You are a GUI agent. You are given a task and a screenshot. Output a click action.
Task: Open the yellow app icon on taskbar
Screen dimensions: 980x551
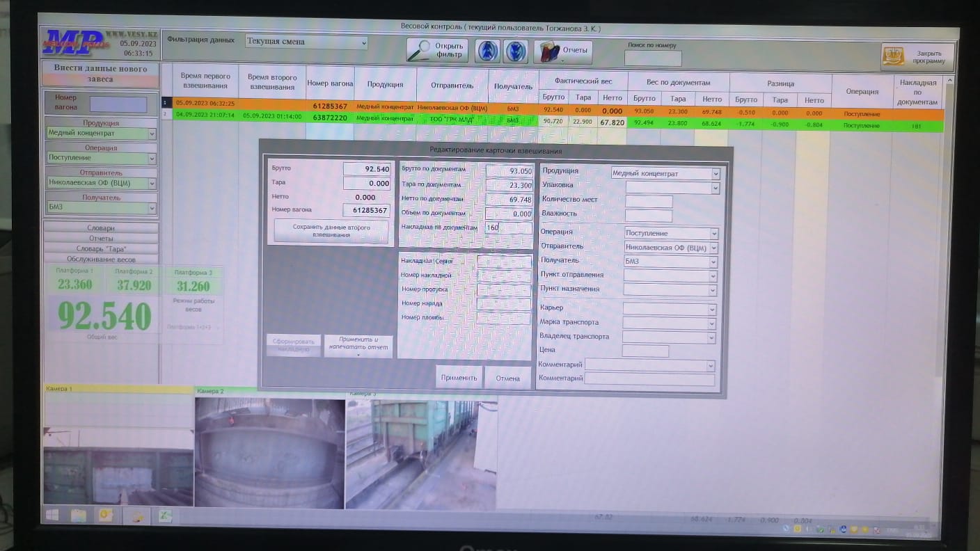[x=106, y=516]
